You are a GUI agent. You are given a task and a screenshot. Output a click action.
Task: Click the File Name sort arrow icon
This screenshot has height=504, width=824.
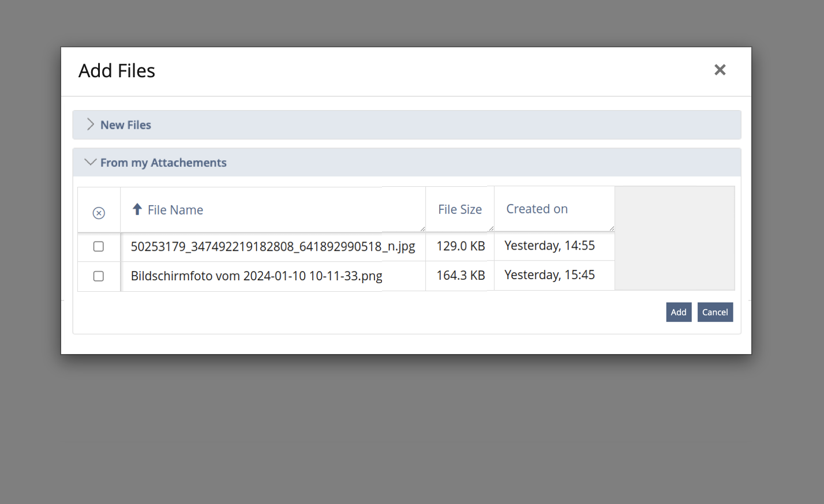coord(137,209)
